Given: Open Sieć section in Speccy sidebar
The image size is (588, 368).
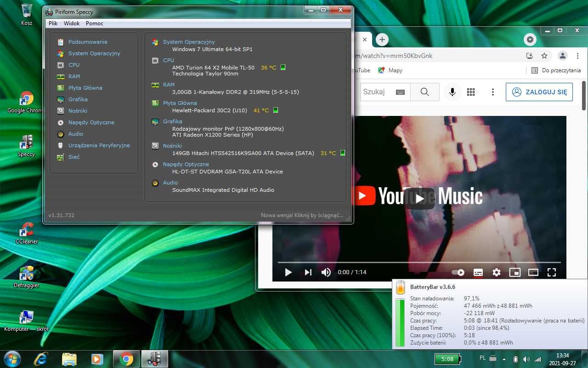Looking at the screenshot, I should tap(74, 157).
